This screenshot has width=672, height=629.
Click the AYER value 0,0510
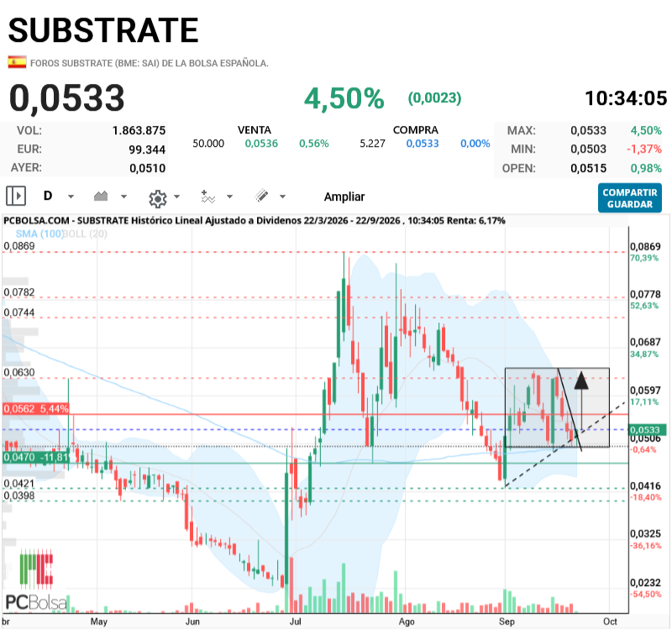click(148, 168)
